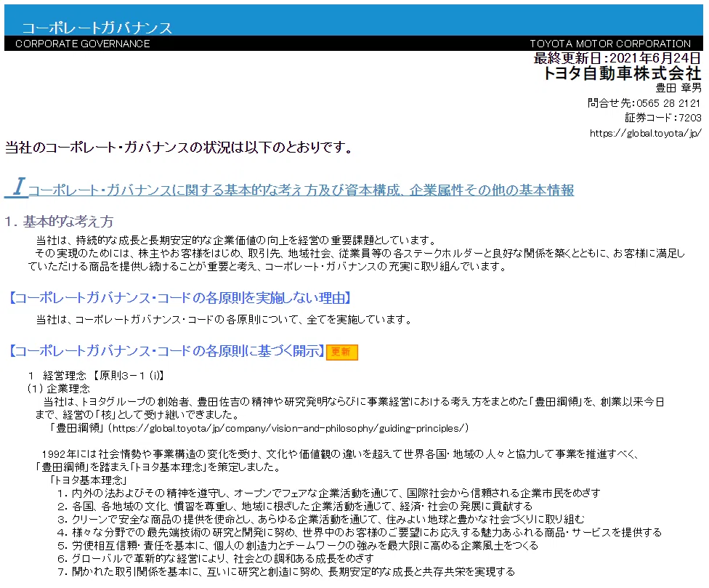Click the name 豊田 章男
Image resolution: width=709 pixels, height=588 pixels.
(x=678, y=88)
